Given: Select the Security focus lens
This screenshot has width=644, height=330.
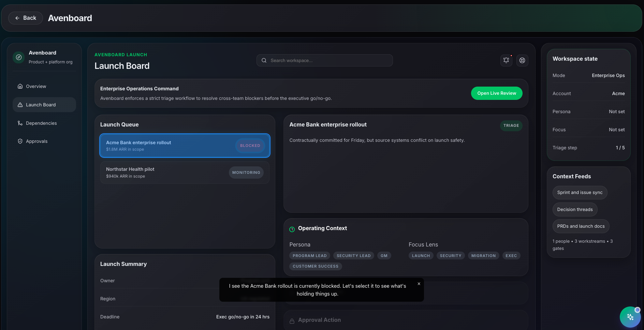Looking at the screenshot, I should pyautogui.click(x=451, y=256).
